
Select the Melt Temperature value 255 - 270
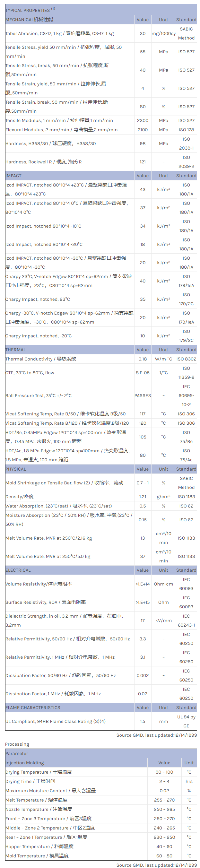(164, 800)
